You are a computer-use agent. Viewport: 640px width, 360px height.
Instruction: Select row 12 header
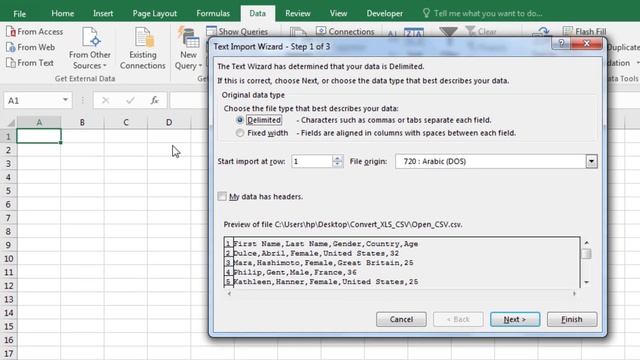click(8, 286)
